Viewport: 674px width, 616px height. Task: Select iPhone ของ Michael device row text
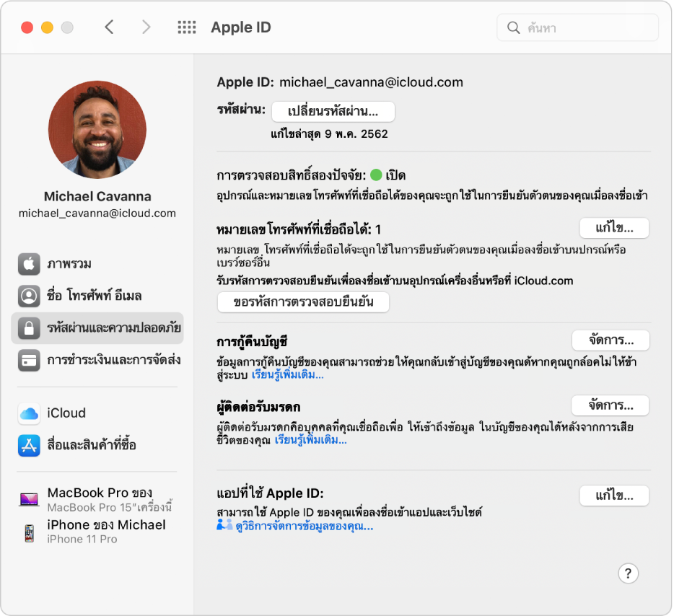tap(106, 525)
